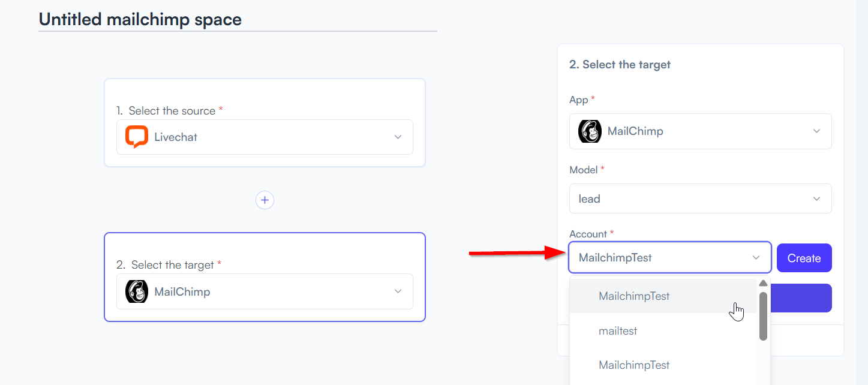Select the source step card
868x385 pixels.
(265, 122)
